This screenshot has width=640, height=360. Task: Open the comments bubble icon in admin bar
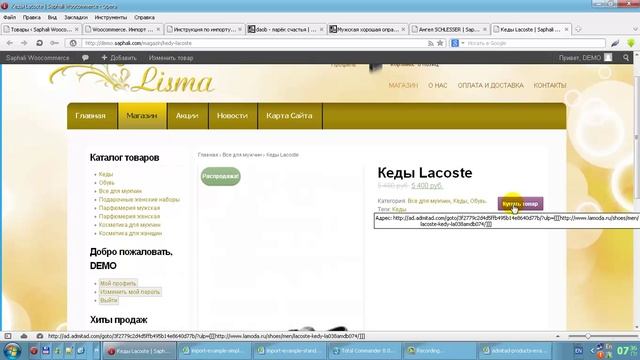tap(85, 58)
